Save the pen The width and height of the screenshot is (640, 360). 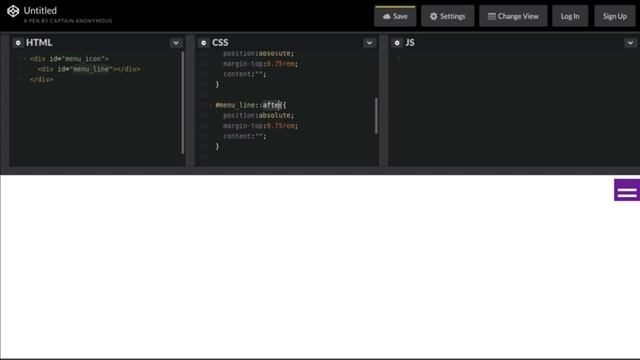395,16
